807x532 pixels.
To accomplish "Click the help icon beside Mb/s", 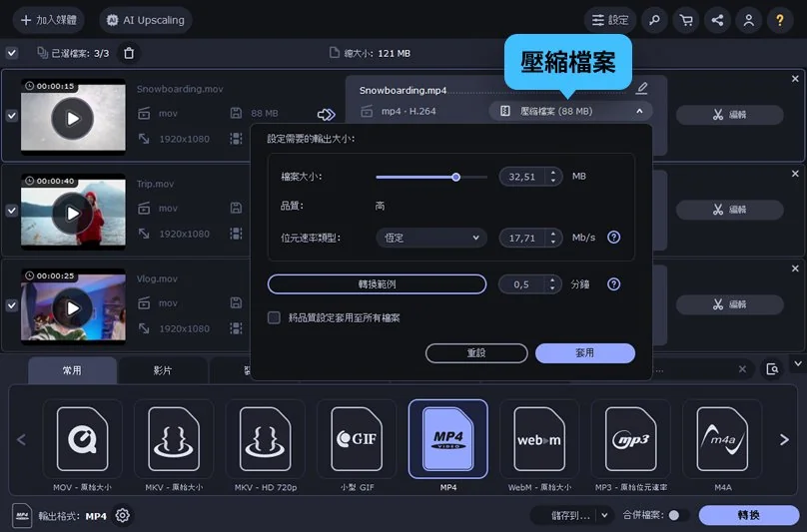I will coord(613,238).
